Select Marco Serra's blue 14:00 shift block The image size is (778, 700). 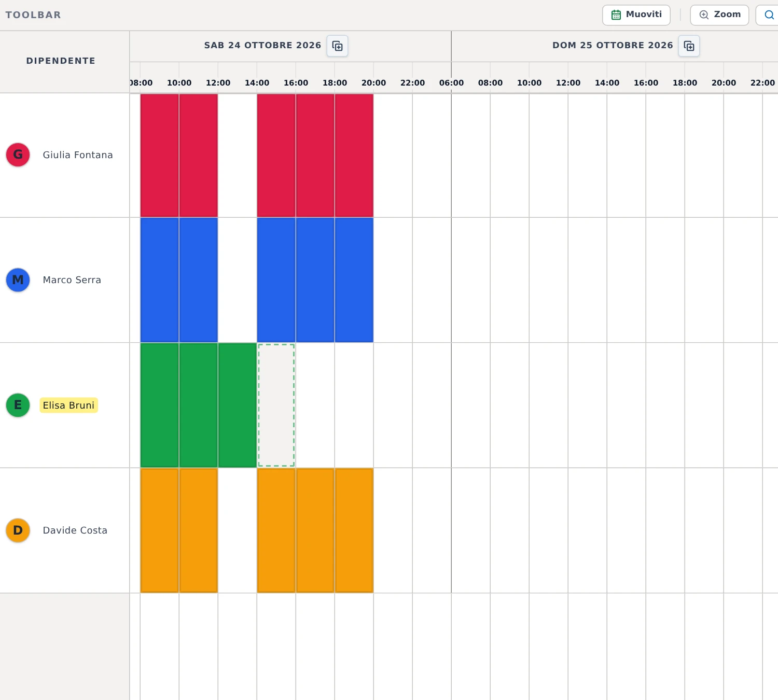276,280
